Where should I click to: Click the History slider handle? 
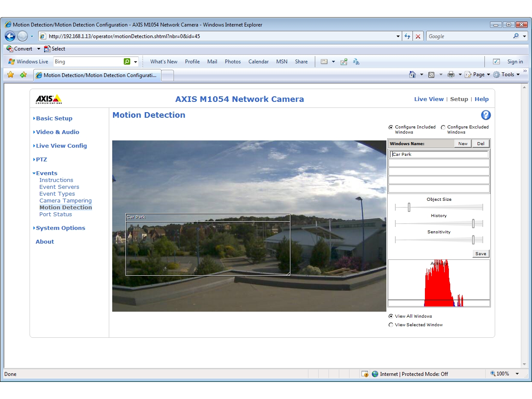pyautogui.click(x=473, y=223)
